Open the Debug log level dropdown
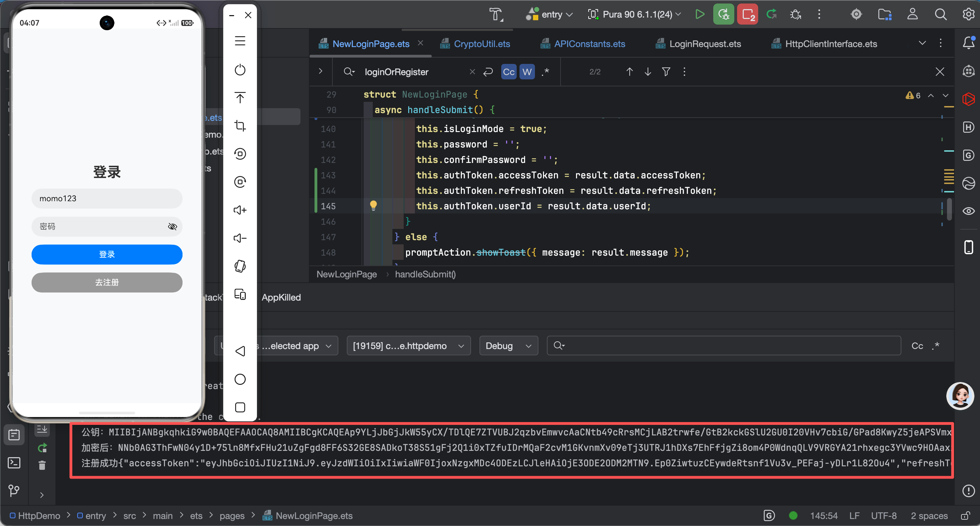Viewport: 980px width, 526px height. pos(509,346)
